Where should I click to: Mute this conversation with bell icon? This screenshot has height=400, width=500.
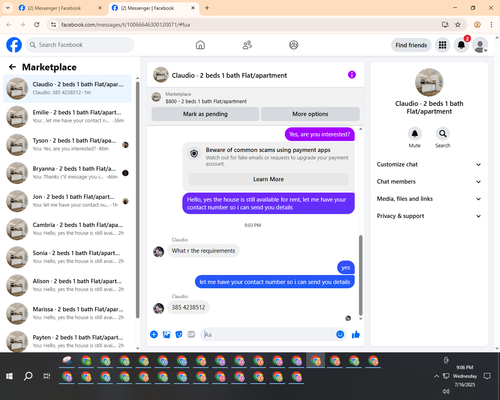click(415, 134)
